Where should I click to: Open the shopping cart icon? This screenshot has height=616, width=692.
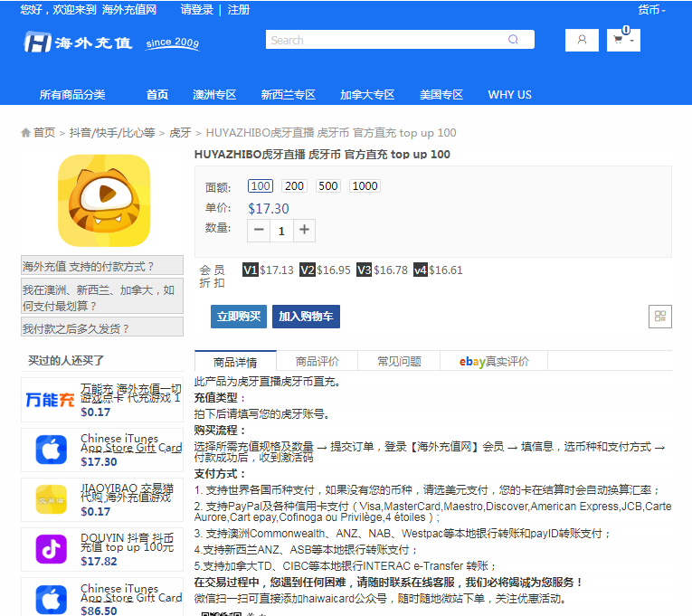pos(620,40)
